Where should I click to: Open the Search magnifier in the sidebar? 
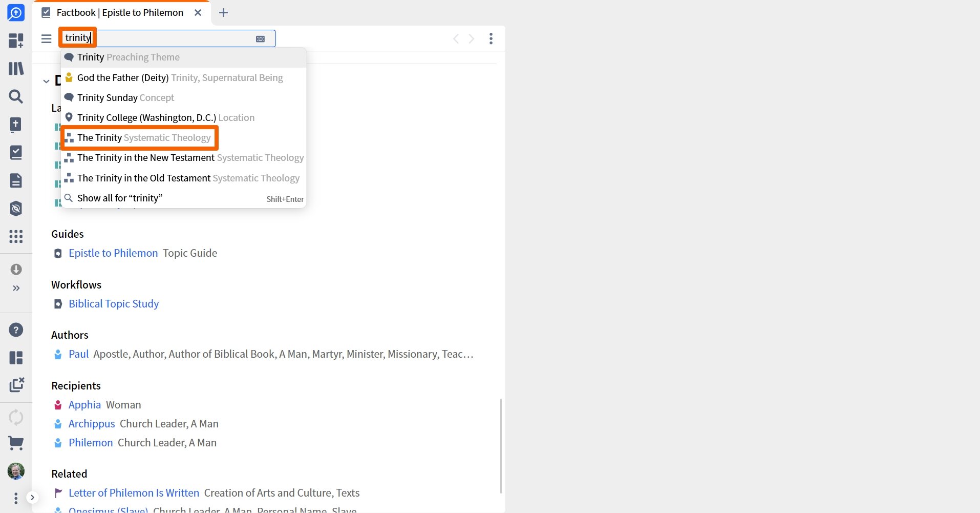tap(16, 96)
